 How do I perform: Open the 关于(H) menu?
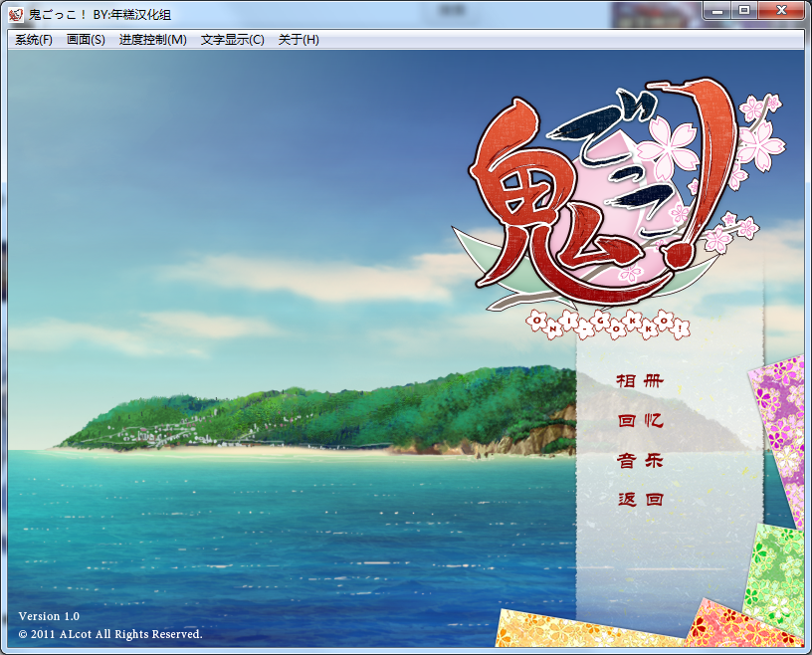[x=299, y=40]
